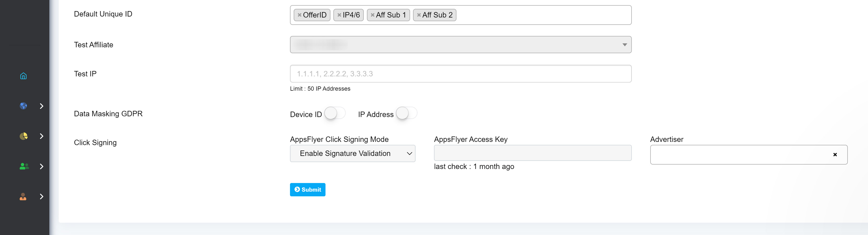
Task: Expand the pie chart menu chevron
Action: pyautogui.click(x=41, y=136)
